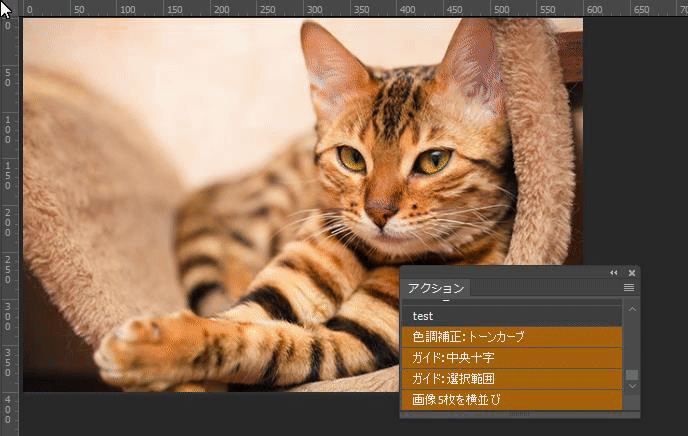
Task: Open the アクション panel hamburger menu
Action: (629, 288)
